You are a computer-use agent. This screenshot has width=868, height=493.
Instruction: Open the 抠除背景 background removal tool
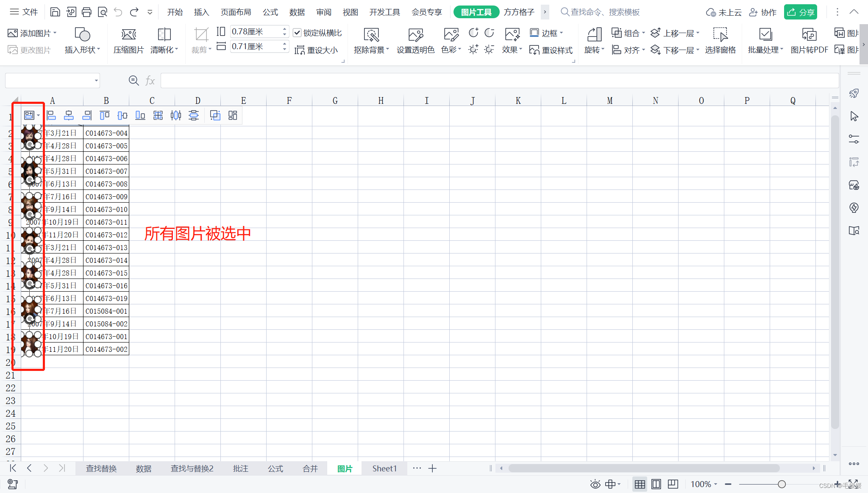pyautogui.click(x=371, y=35)
